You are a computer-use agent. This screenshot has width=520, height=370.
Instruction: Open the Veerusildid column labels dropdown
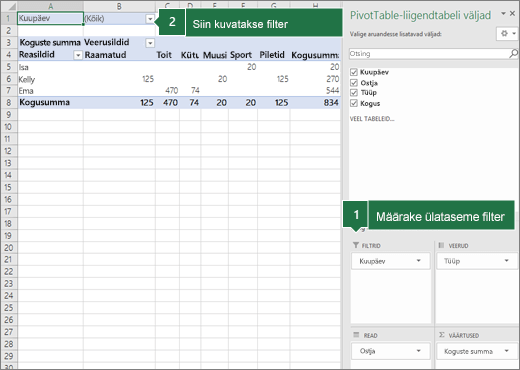pos(150,43)
